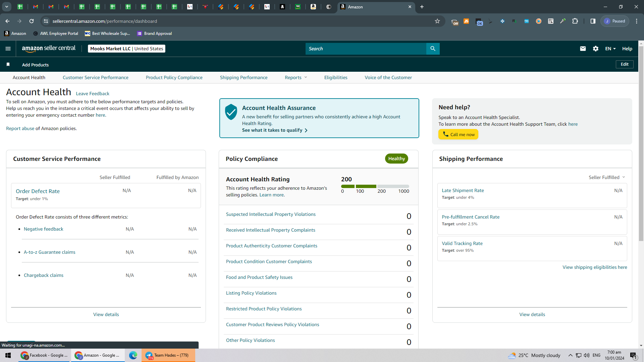The width and height of the screenshot is (644, 362).
Task: Open the notification center icon
Action: tap(633, 355)
